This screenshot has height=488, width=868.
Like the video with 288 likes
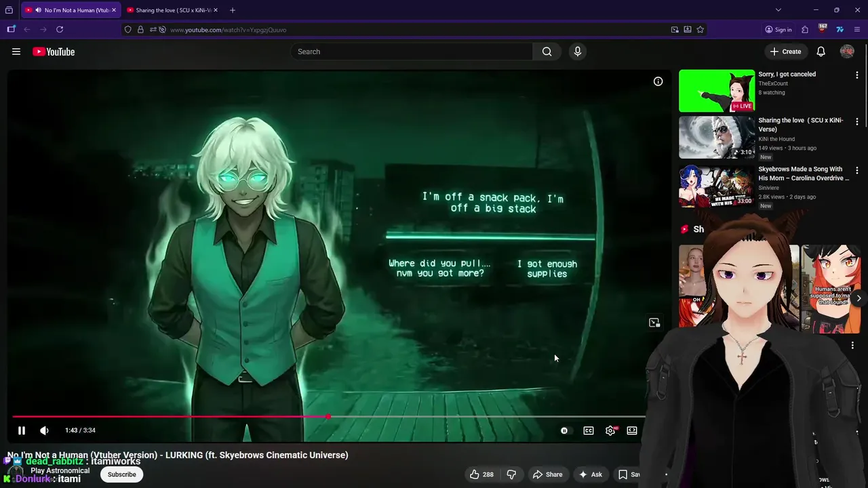pos(482,474)
